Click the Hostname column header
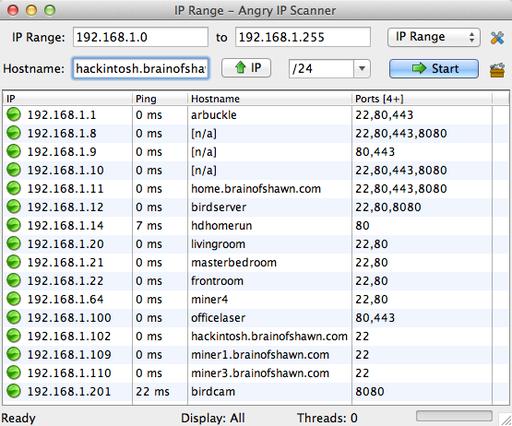The image size is (512, 426). tap(269, 99)
